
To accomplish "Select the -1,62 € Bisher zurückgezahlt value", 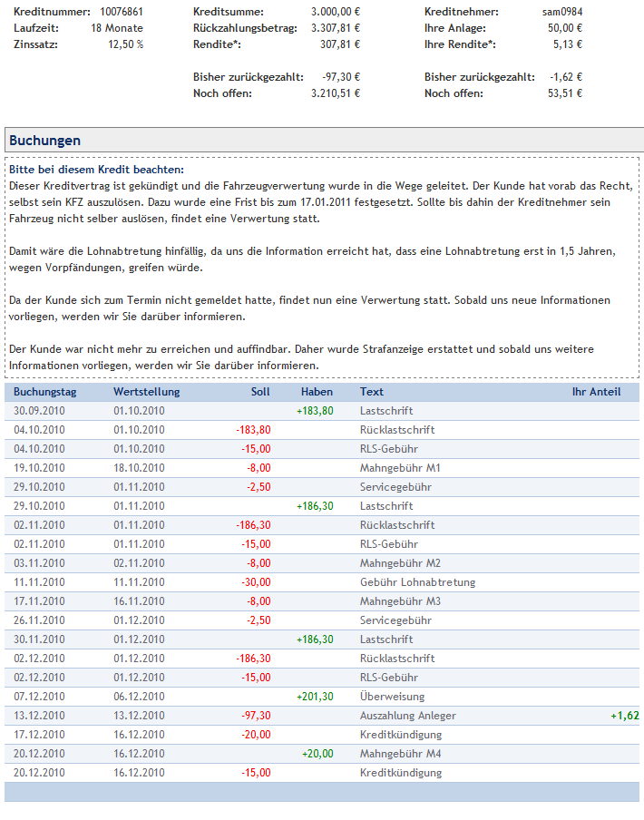I will coord(566,77).
